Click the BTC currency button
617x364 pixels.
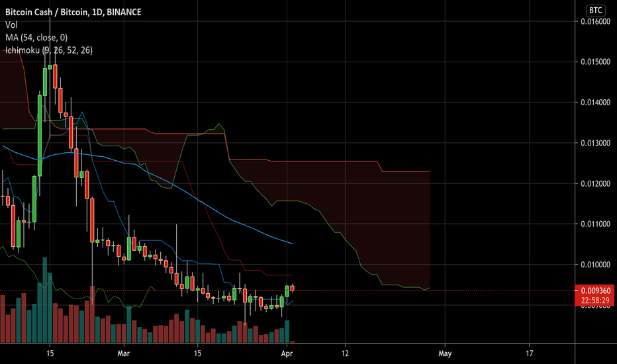(x=595, y=10)
